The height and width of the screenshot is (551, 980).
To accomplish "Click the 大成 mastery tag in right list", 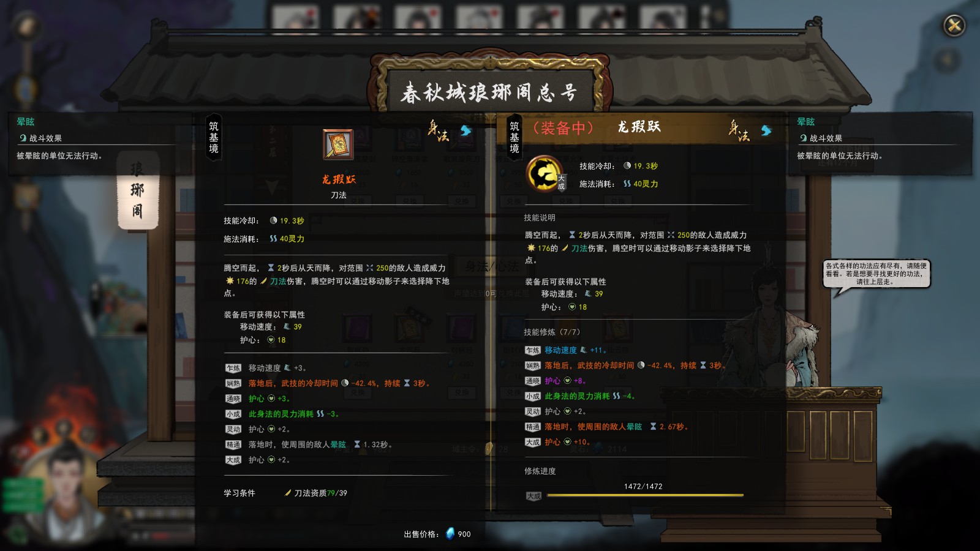I will (533, 442).
